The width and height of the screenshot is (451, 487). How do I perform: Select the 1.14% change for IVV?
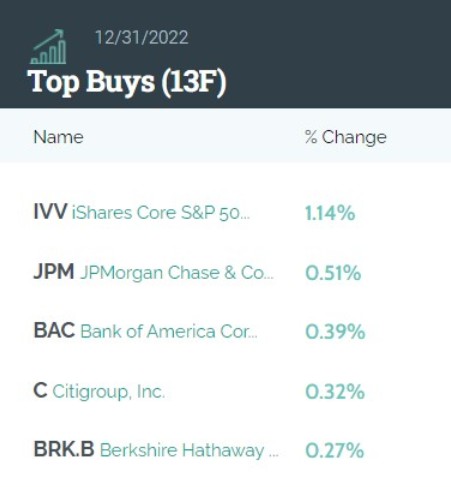[x=330, y=213]
